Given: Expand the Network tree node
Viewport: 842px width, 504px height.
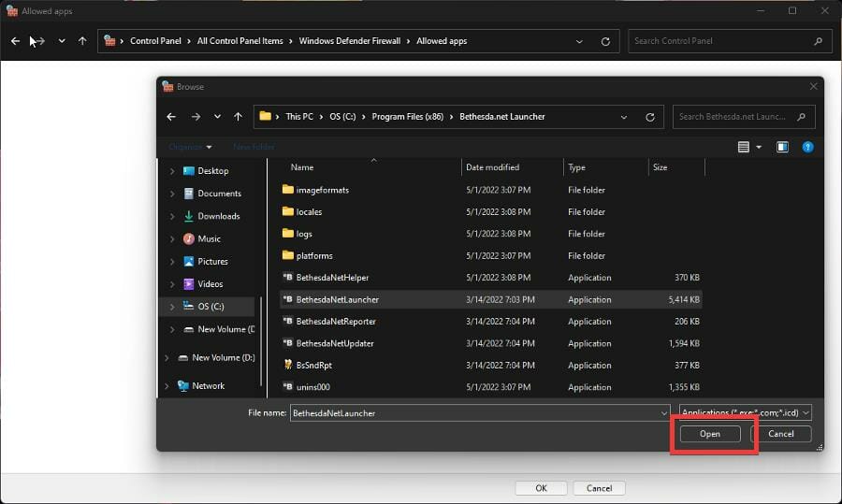Looking at the screenshot, I should [x=167, y=385].
